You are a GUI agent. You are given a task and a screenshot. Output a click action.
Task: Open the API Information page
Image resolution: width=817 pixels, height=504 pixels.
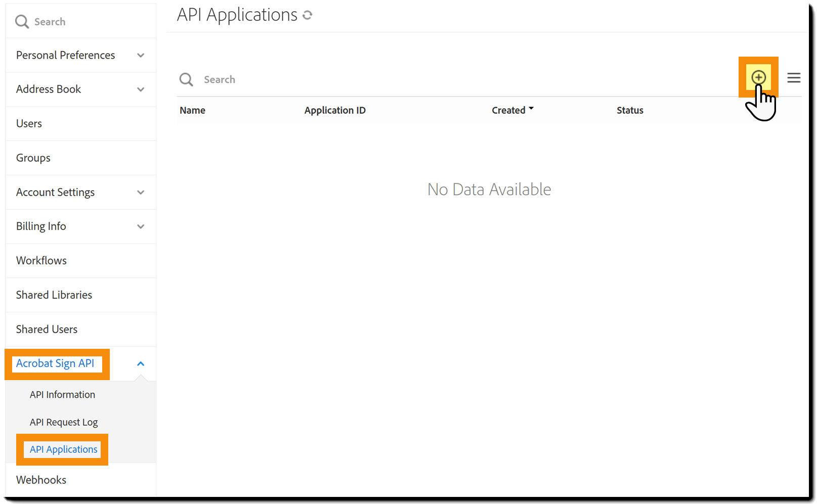tap(62, 394)
